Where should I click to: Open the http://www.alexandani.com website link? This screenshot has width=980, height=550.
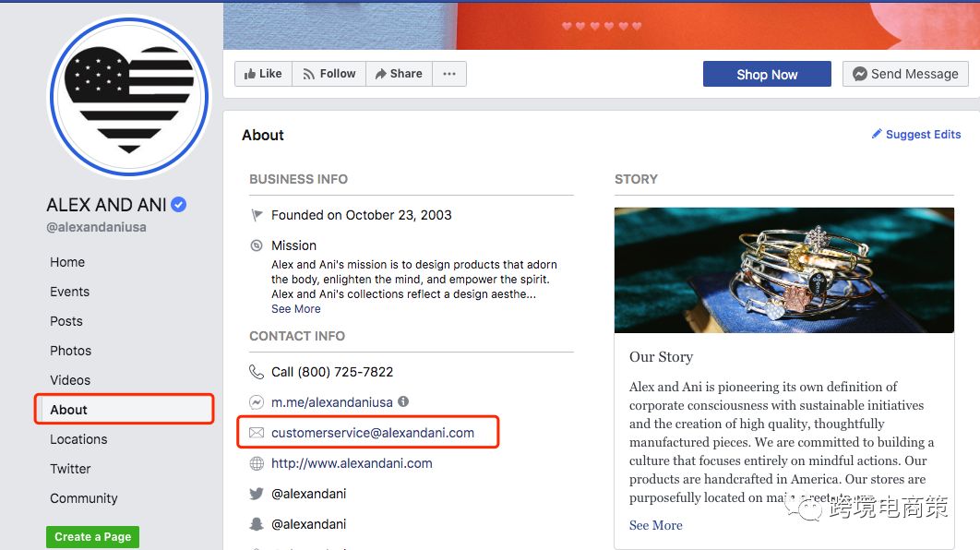coord(352,463)
